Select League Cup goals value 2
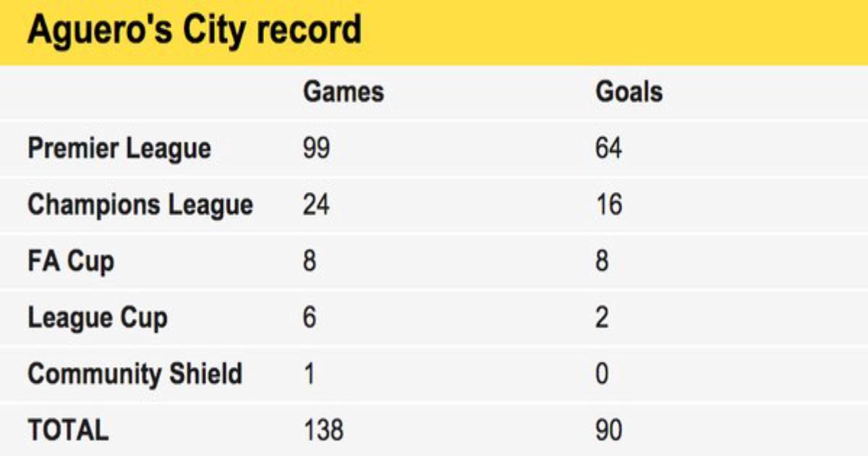Viewport: 868px width, 456px height. click(x=602, y=318)
